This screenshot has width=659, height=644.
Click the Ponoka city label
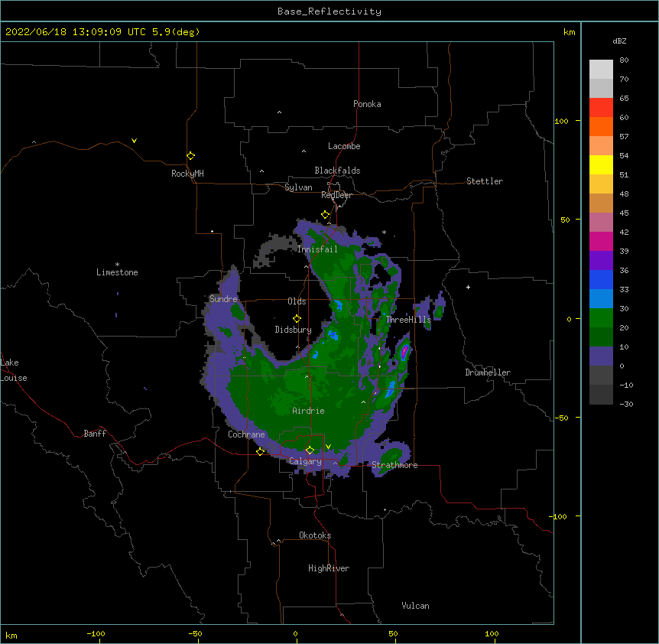point(367,104)
